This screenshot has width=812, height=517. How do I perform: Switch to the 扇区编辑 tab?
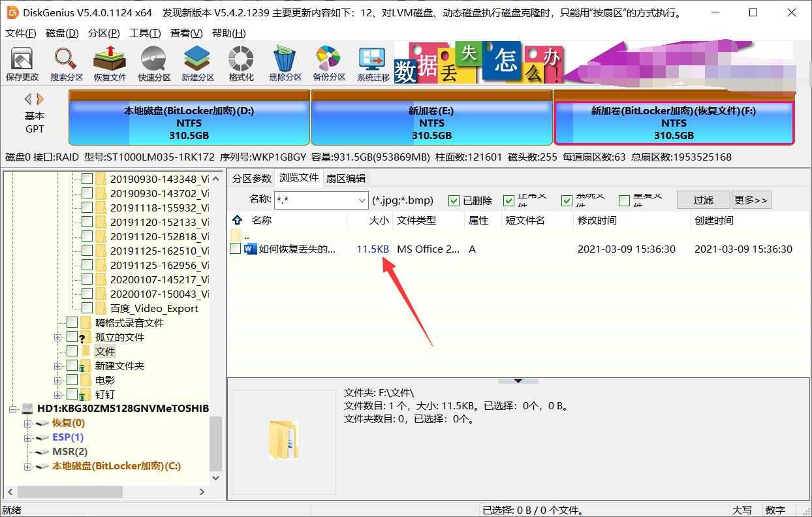[x=346, y=178]
